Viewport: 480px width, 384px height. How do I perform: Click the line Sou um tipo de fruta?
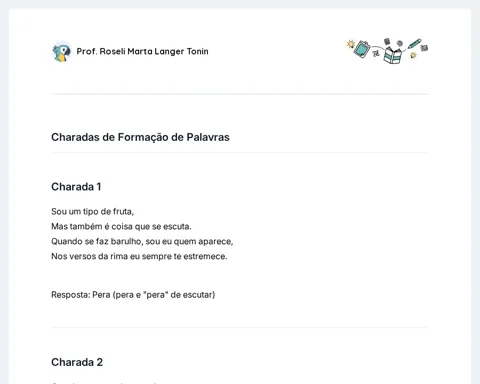pos(92,211)
